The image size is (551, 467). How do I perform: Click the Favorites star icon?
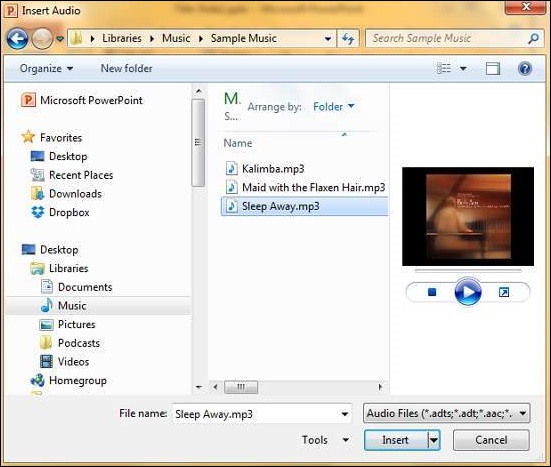(x=28, y=137)
